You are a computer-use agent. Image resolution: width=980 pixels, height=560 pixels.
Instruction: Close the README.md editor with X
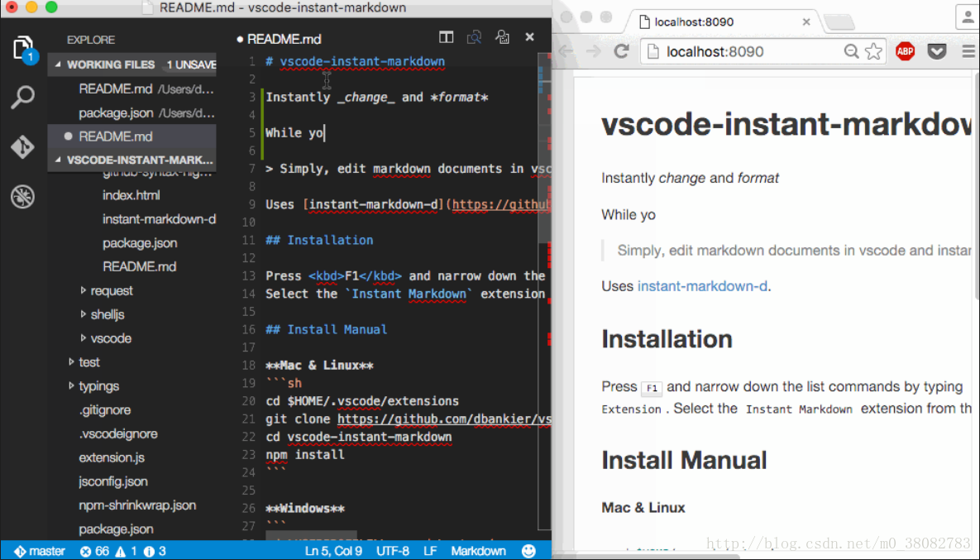coord(530,37)
